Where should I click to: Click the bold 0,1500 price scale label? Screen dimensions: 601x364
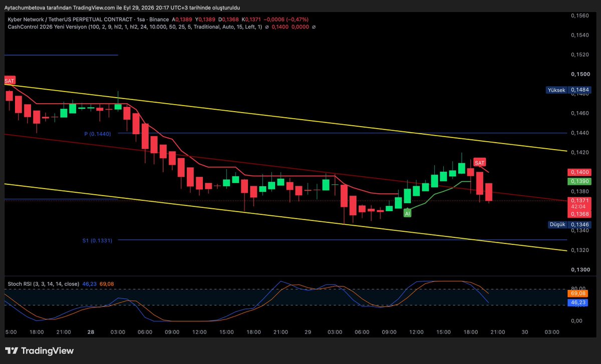click(580, 75)
